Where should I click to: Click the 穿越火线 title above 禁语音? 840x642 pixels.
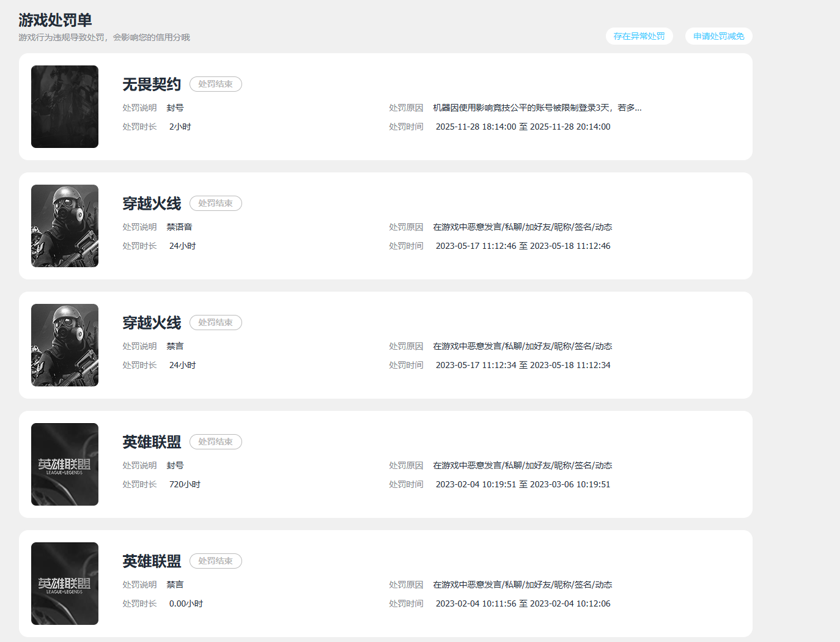(152, 204)
